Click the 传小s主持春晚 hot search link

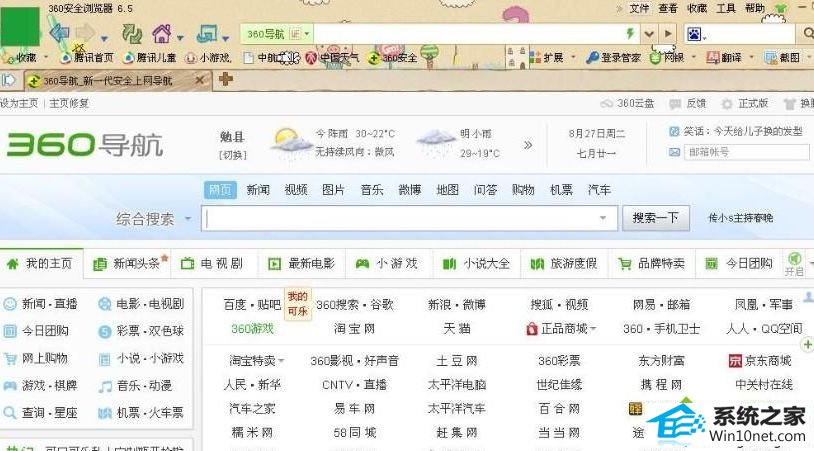[741, 218]
